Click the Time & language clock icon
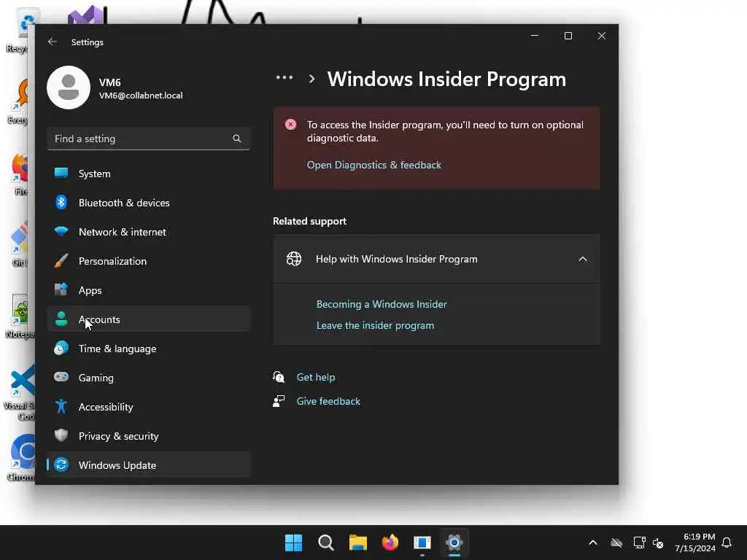The image size is (747, 560). pyautogui.click(x=61, y=348)
